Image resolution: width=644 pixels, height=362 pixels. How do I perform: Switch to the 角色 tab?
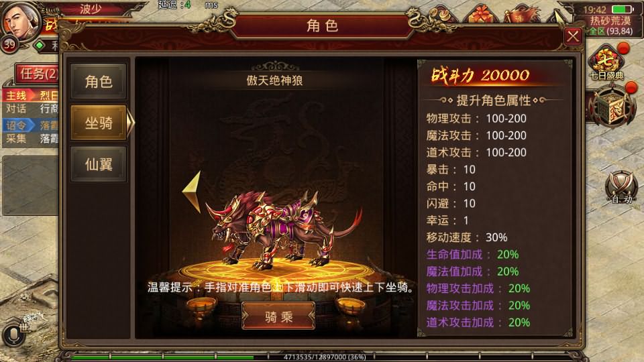(99, 81)
